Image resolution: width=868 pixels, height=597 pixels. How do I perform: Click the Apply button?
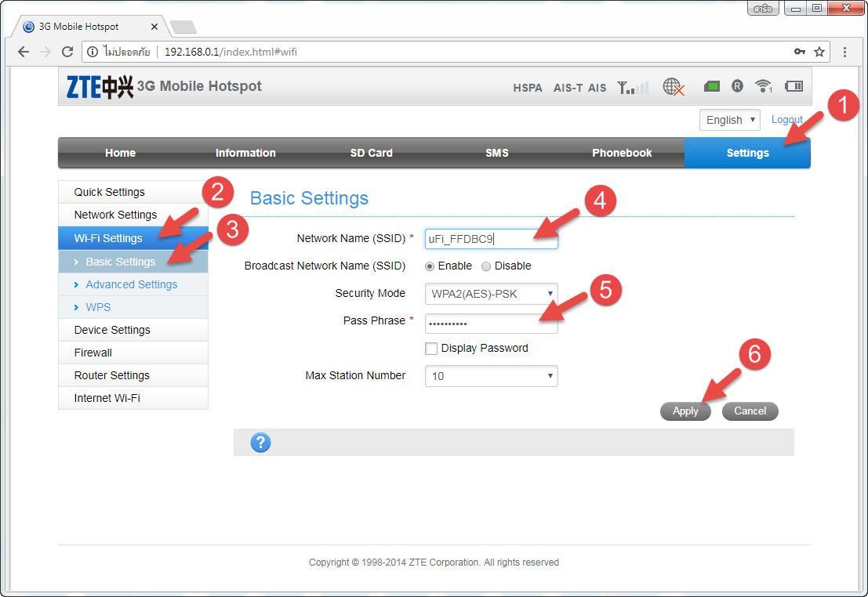tap(685, 411)
